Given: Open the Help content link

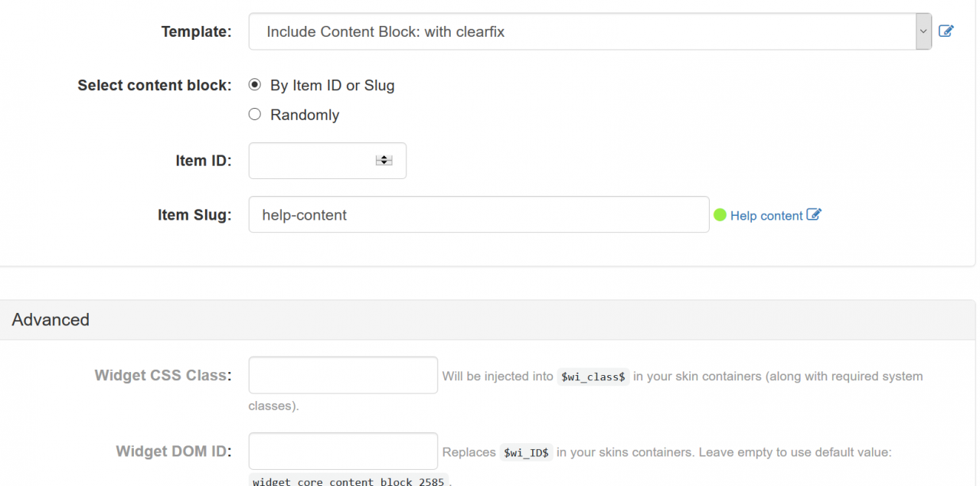Looking at the screenshot, I should (x=766, y=216).
